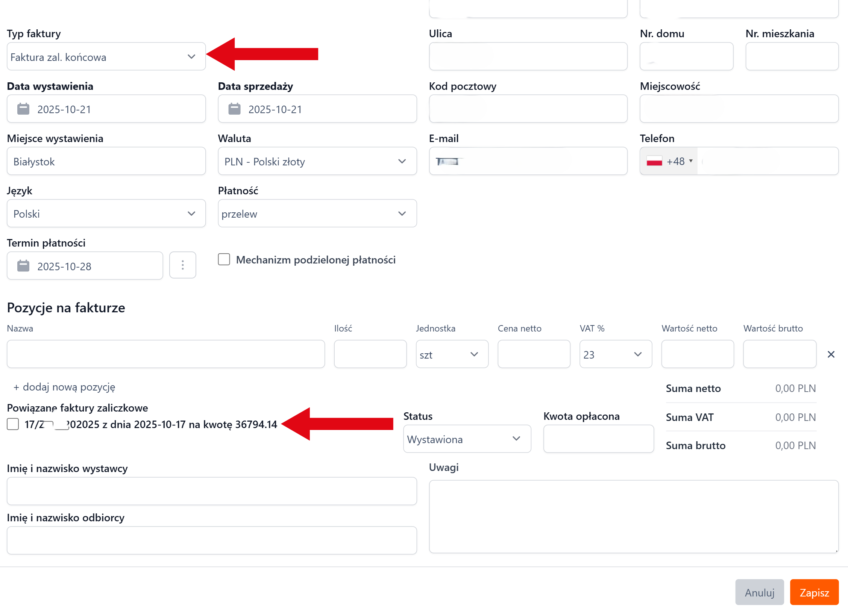Open Płatność przelew dropdown
The image size is (848, 616).
(317, 213)
